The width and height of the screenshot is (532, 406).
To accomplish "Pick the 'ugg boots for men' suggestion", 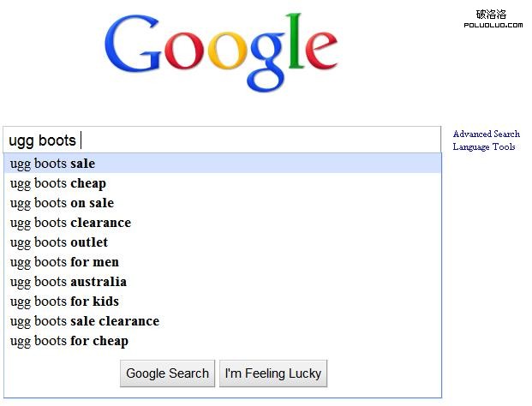I will click(64, 262).
